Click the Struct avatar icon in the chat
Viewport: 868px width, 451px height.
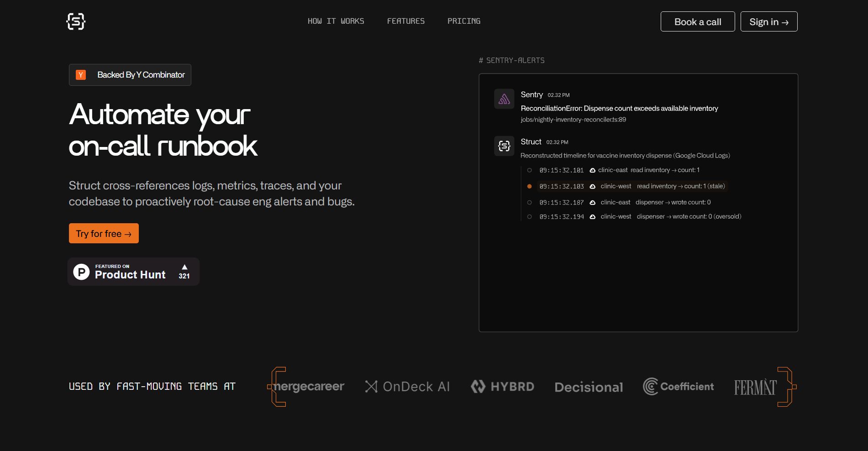tap(504, 146)
